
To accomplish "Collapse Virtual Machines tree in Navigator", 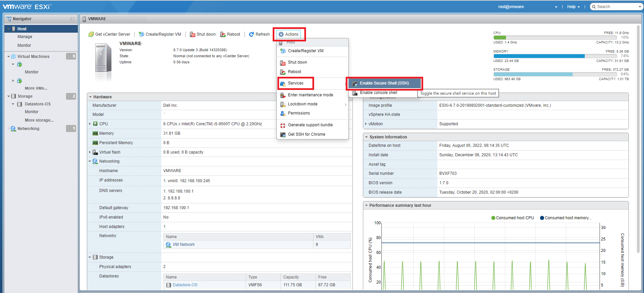I will 9,57.
